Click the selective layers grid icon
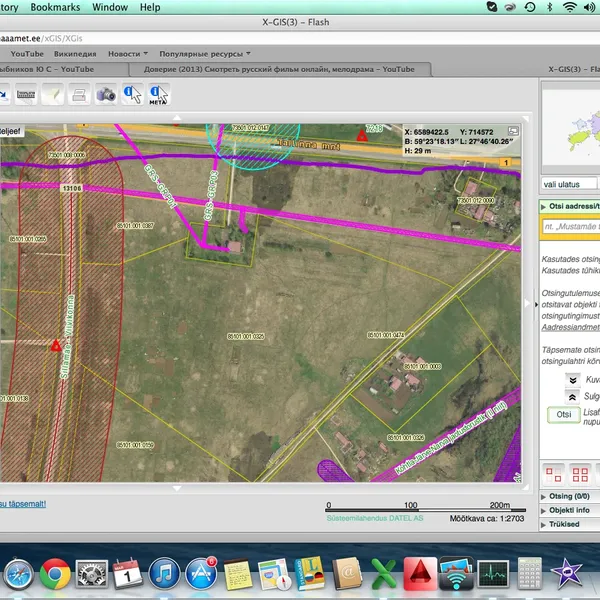The image size is (600, 600). click(553, 474)
